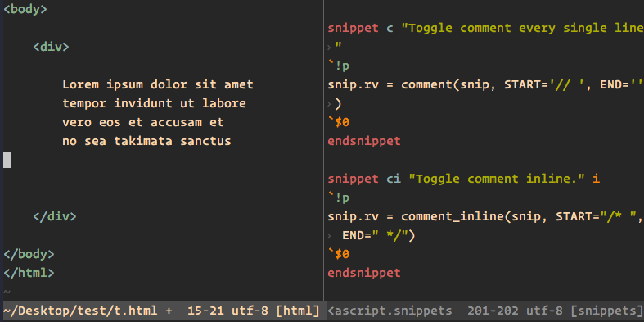The height and width of the screenshot is (322, 644).
Task: Click the wrapped line marker before END
Action: [329, 236]
